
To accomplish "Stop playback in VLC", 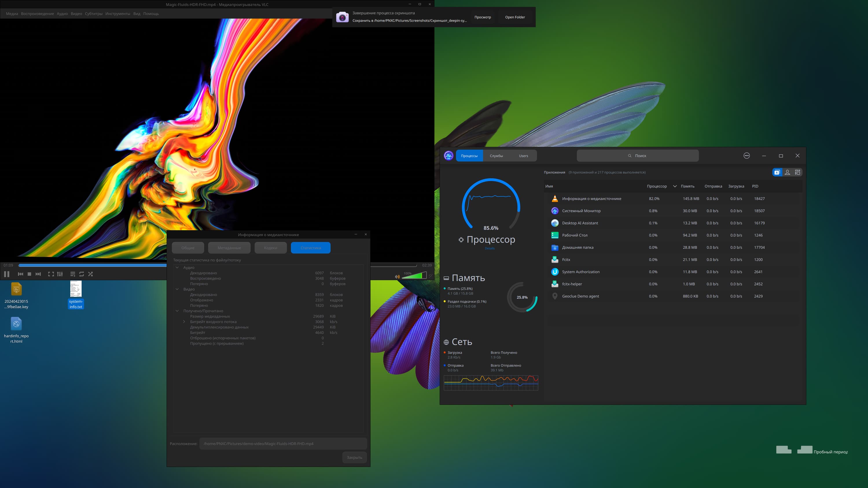I will tap(29, 274).
